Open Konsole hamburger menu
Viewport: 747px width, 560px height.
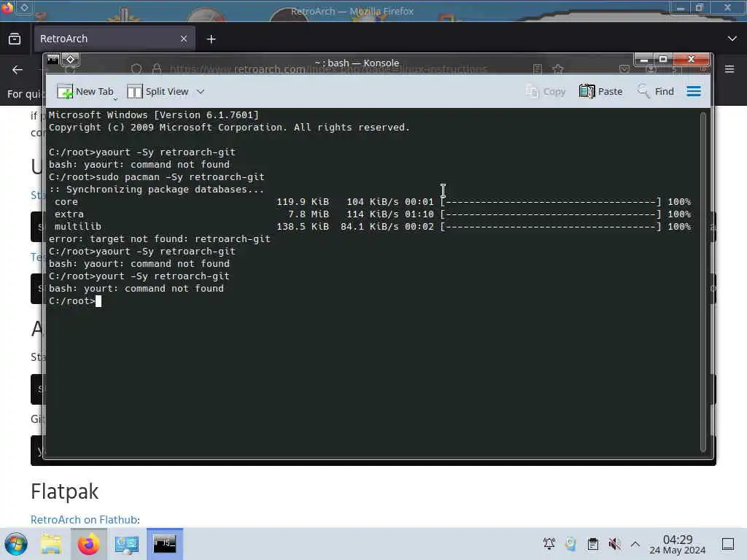(x=694, y=91)
